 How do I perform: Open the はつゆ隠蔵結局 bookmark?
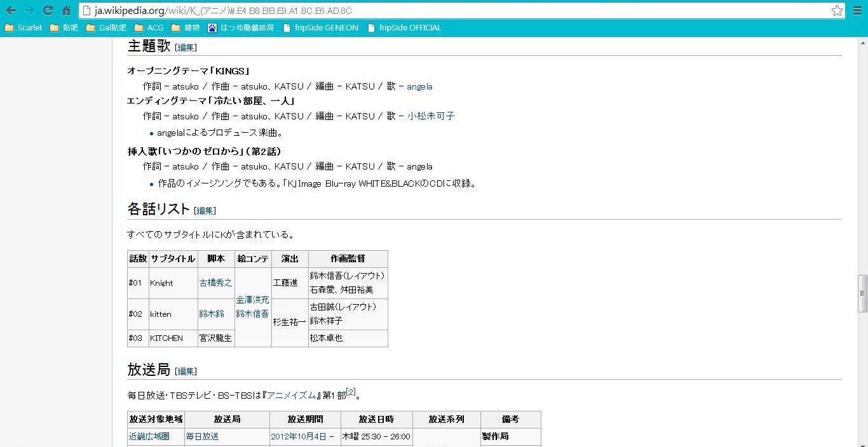click(241, 28)
